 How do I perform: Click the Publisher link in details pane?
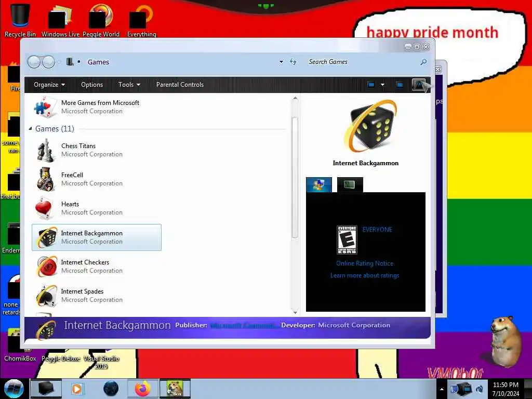pos(244,325)
